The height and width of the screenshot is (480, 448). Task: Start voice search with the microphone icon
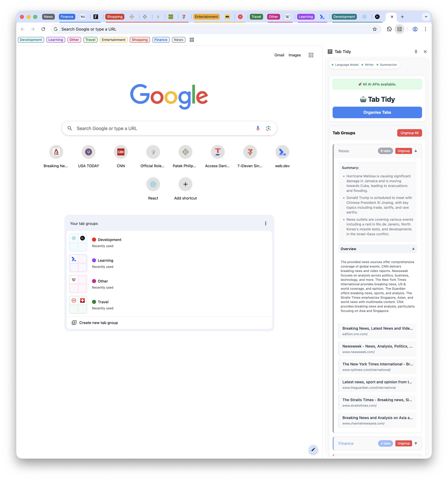point(258,128)
